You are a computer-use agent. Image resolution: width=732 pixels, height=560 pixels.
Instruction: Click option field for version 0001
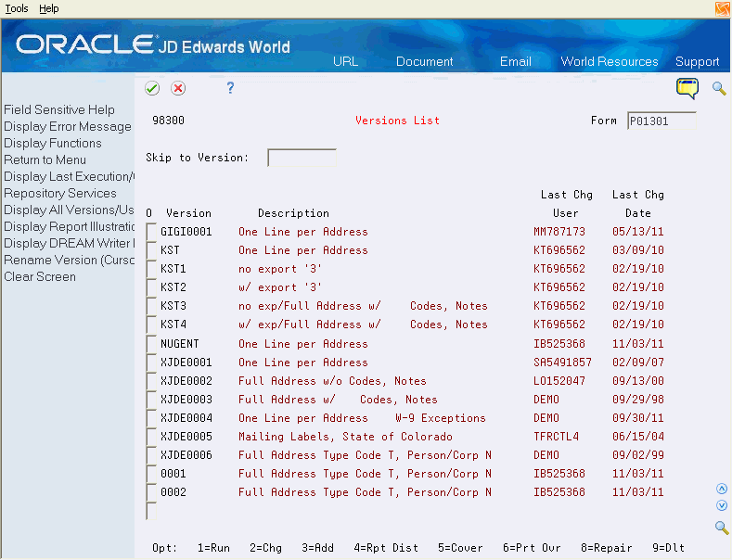[151, 474]
